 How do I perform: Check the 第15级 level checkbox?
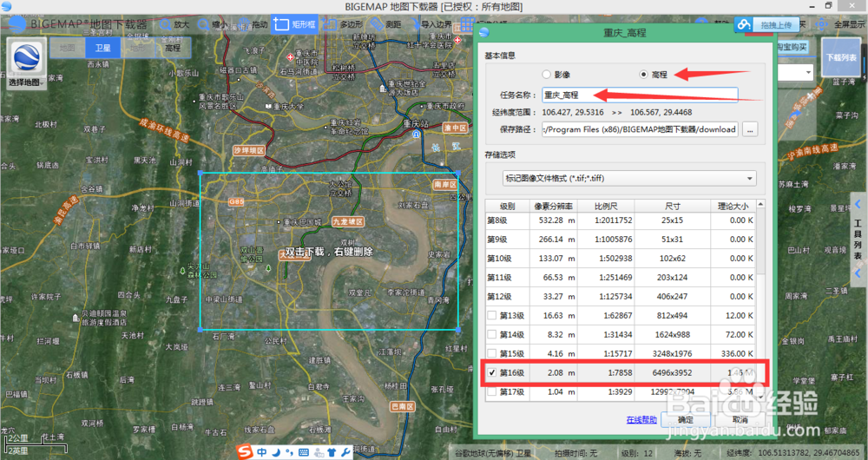491,353
